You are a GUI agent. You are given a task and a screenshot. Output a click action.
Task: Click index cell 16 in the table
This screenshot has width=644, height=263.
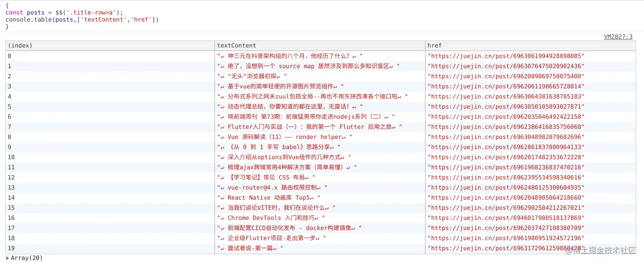[x=110, y=218]
